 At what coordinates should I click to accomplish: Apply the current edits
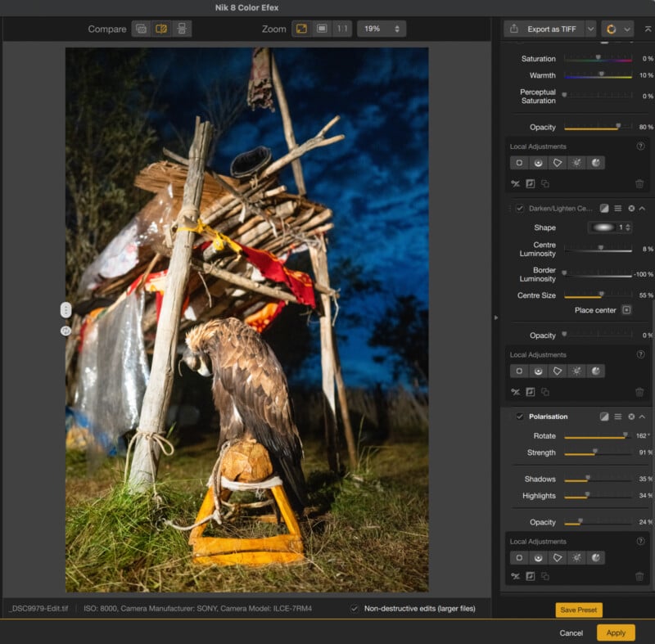(x=616, y=633)
